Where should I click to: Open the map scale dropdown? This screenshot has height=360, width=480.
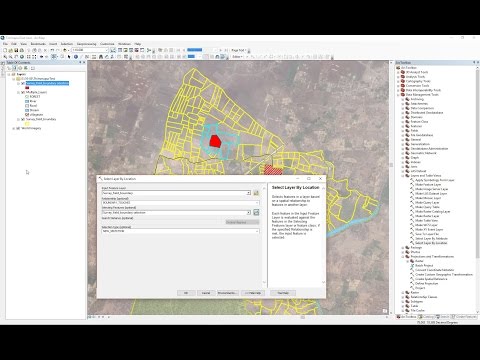tap(107, 50)
